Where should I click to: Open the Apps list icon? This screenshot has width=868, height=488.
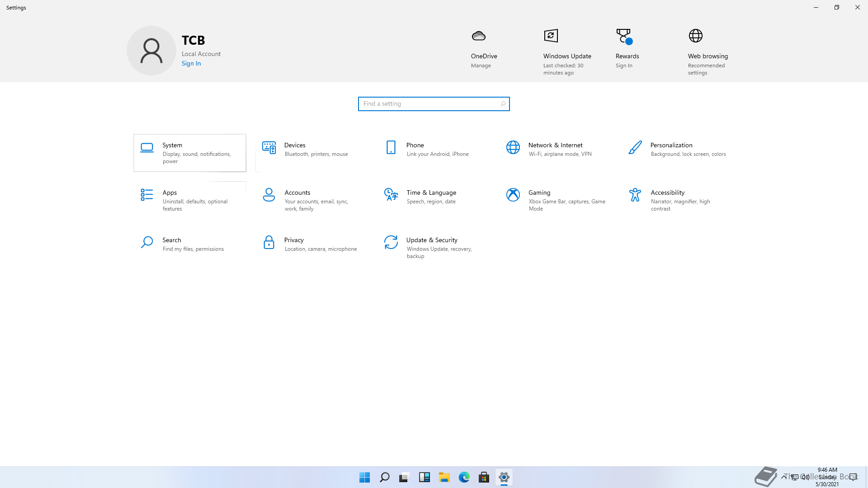pos(146,195)
